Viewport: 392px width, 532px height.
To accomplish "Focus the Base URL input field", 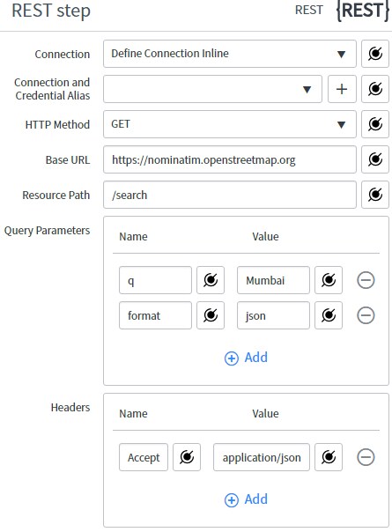I will tap(230, 159).
